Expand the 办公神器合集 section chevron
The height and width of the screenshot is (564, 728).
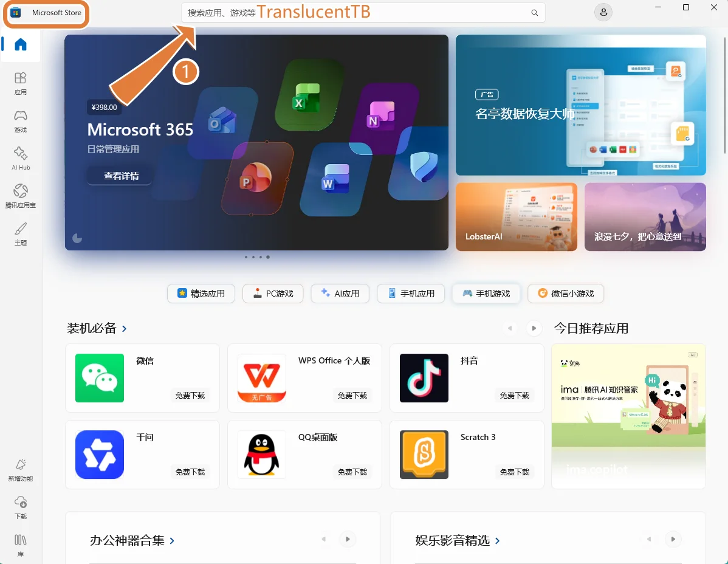click(x=172, y=541)
